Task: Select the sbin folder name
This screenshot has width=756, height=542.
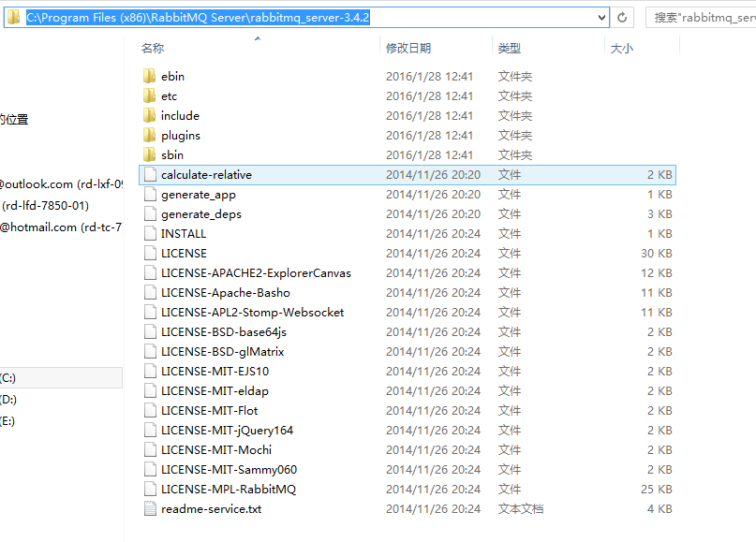Action: (x=172, y=154)
